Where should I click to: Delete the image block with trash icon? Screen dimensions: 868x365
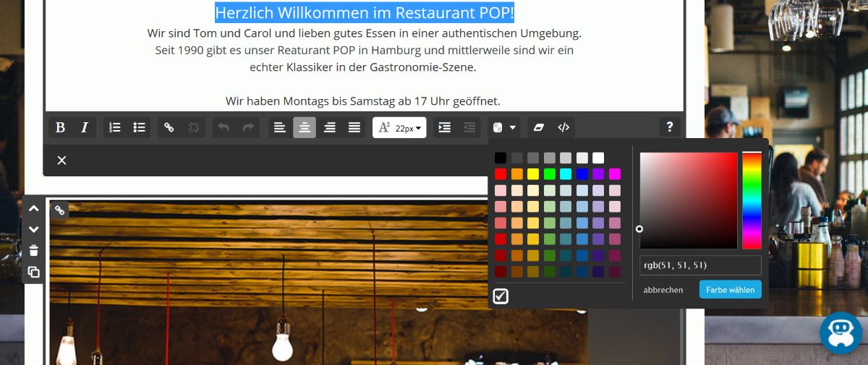[x=34, y=251]
